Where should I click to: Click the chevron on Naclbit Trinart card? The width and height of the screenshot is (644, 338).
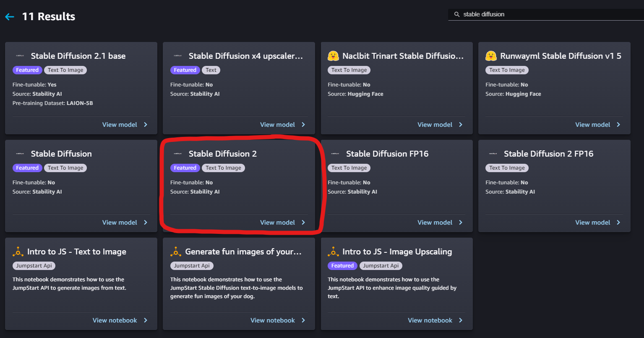point(461,125)
